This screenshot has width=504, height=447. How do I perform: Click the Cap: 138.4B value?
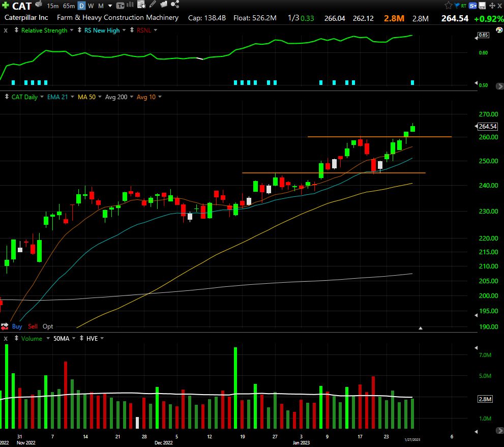pos(207,18)
